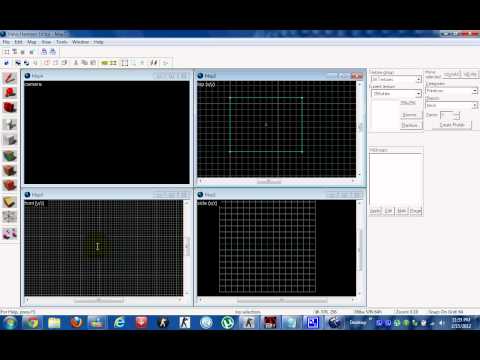480x360 pixels.
Task: Open the Window menu
Action: (x=81, y=42)
